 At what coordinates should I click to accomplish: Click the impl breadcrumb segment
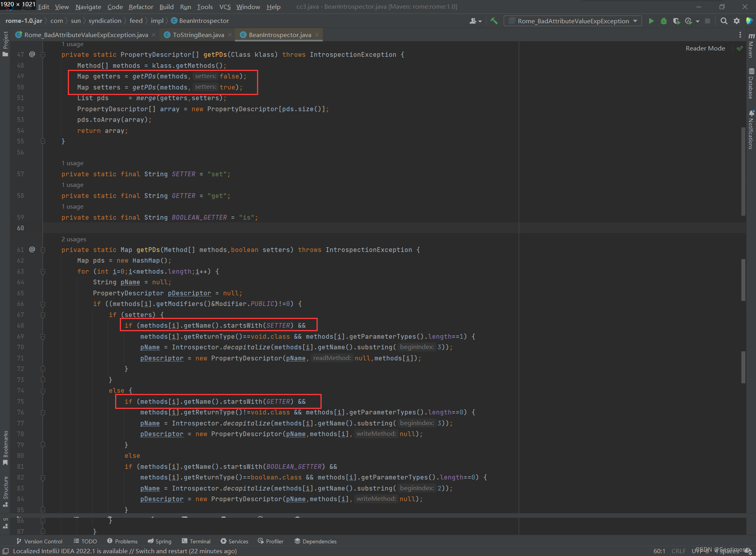(x=157, y=21)
